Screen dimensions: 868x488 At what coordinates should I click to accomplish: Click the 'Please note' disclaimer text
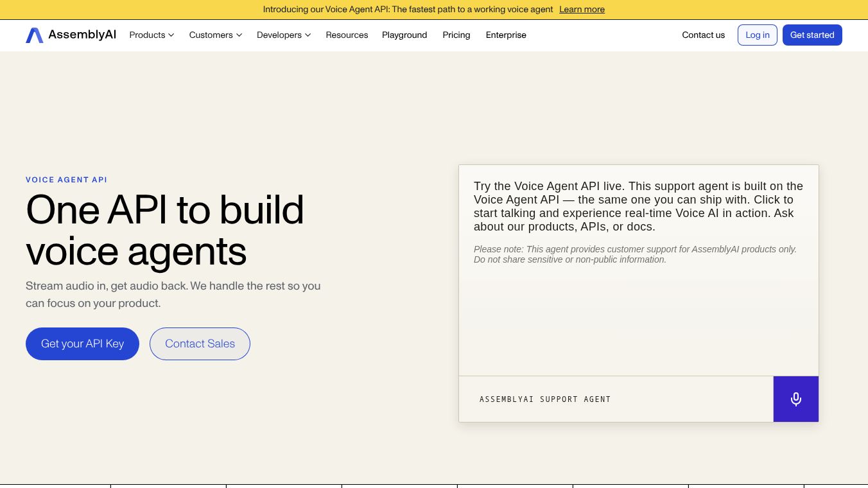[635, 254]
